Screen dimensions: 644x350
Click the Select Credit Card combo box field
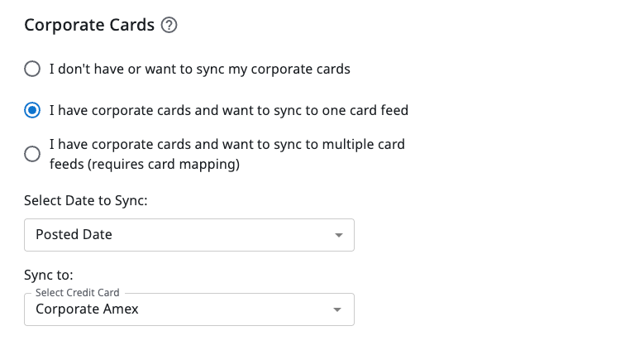coord(188,309)
